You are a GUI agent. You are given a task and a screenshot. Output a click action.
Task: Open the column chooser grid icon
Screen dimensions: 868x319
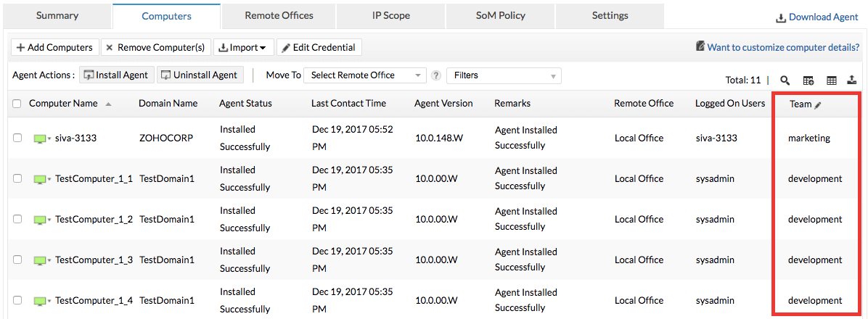pos(832,80)
